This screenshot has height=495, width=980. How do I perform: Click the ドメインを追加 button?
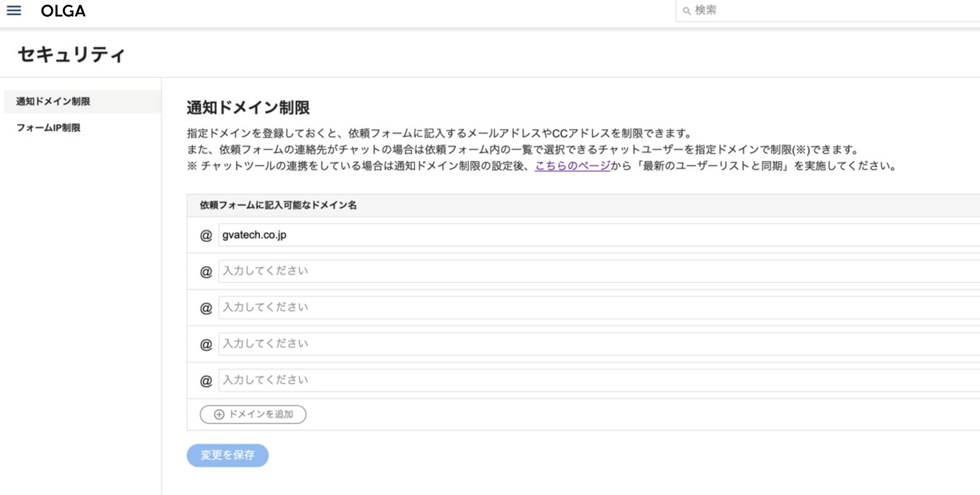tap(253, 414)
